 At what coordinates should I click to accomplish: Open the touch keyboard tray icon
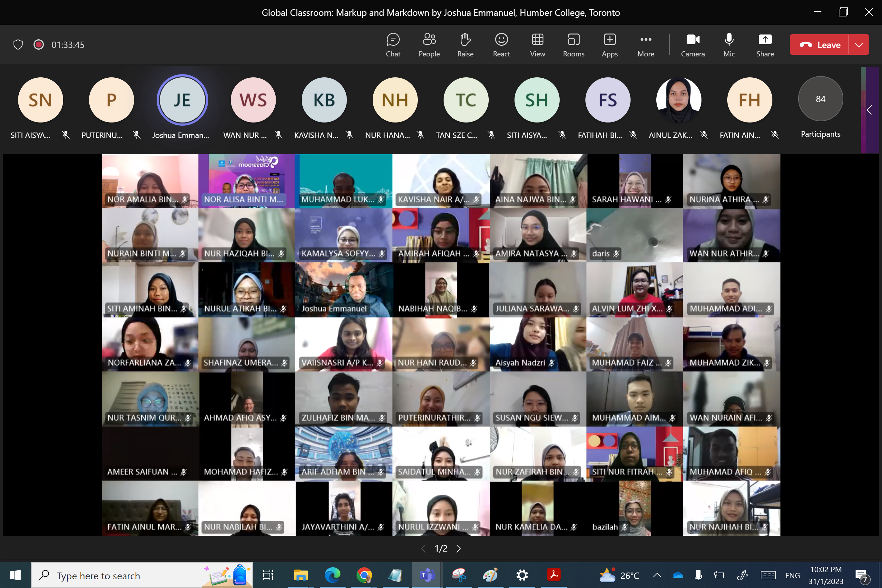click(768, 575)
